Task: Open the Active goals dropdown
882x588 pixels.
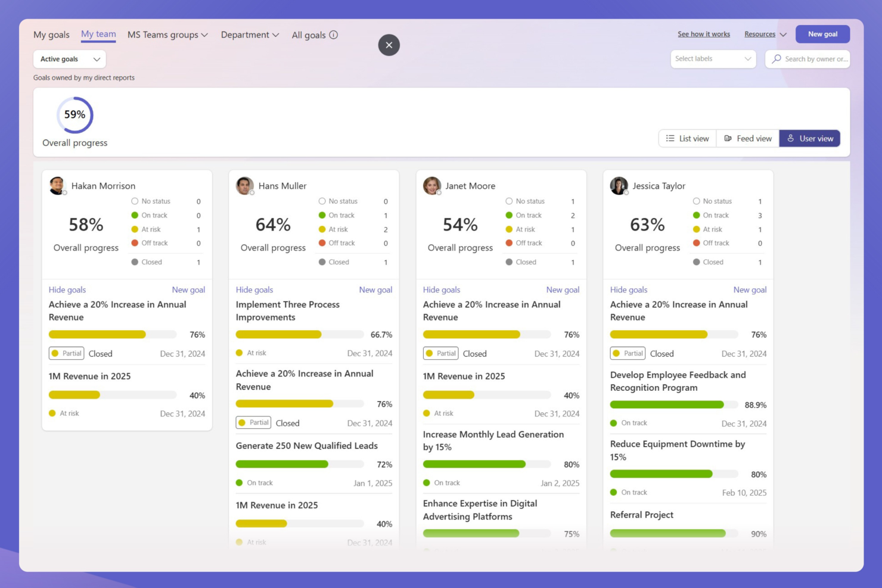Action: point(69,59)
